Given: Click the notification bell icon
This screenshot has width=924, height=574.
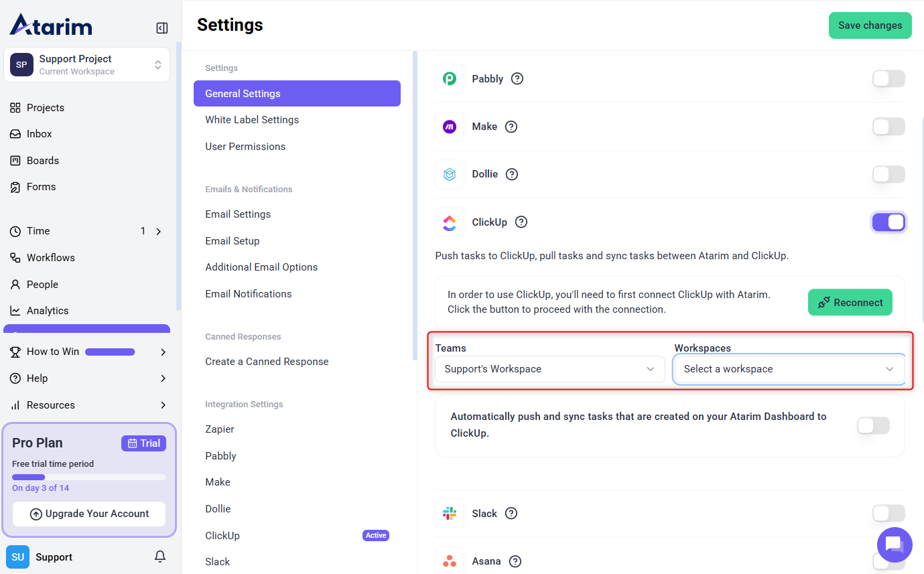Looking at the screenshot, I should coord(160,557).
